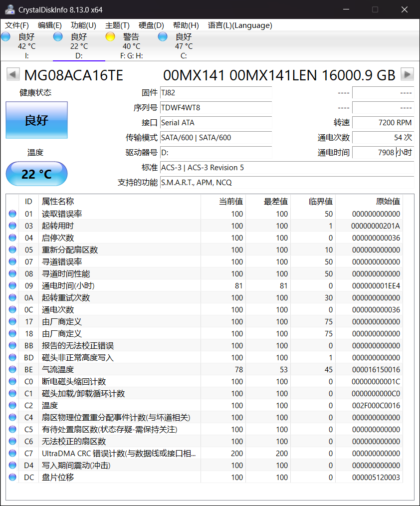Click the 序列号 field showing TDWF4WT8
This screenshot has height=506, width=420.
[x=215, y=108]
